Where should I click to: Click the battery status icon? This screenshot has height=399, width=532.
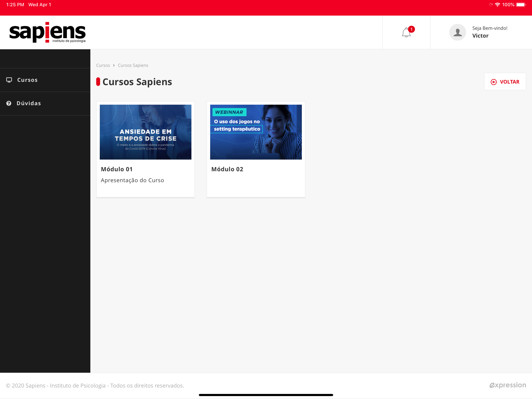(521, 4)
